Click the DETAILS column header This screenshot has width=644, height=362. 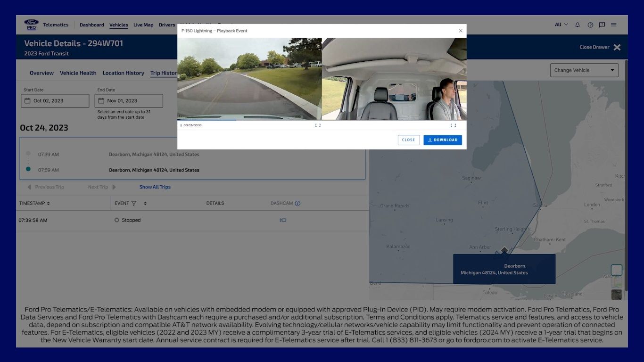click(x=215, y=204)
